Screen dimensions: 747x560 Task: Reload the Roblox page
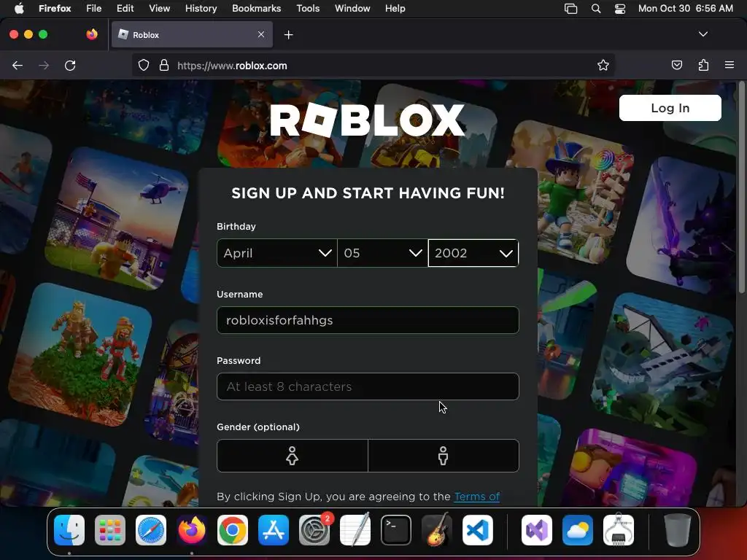(x=70, y=66)
